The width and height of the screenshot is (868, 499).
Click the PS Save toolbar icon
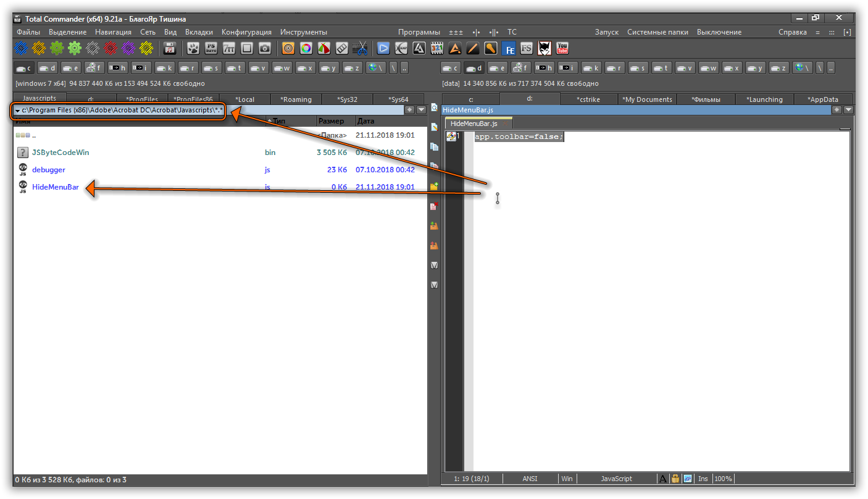click(211, 48)
